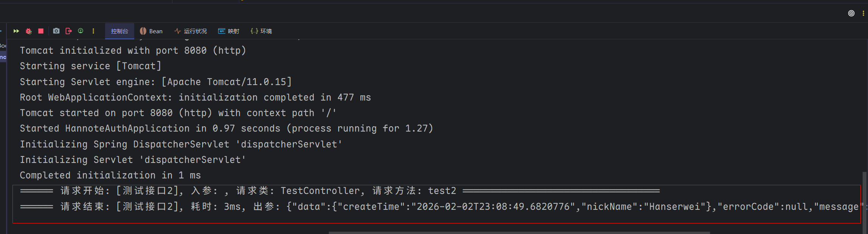The image size is (868, 234).
Task: Click the red Exit arrow icon
Action: (68, 31)
